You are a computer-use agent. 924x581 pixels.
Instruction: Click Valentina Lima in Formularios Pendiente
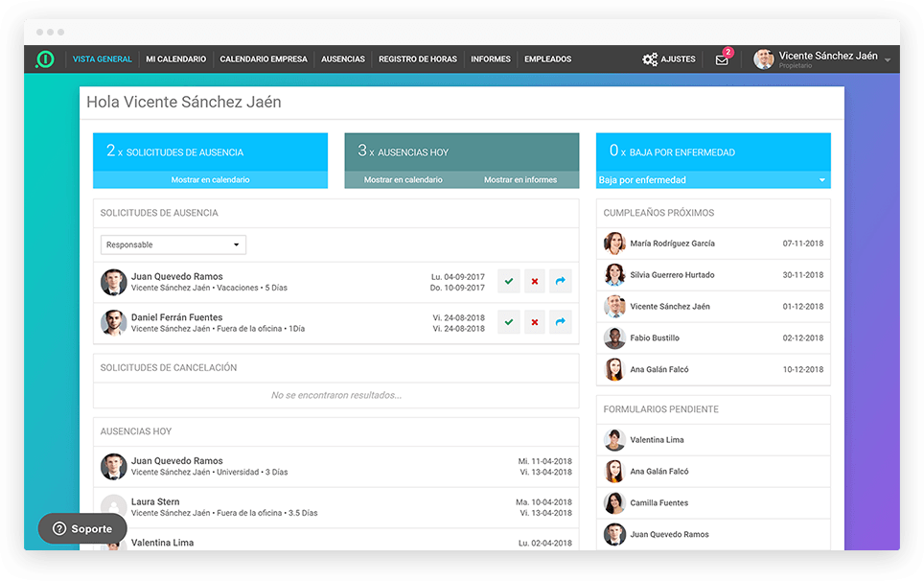(657, 439)
